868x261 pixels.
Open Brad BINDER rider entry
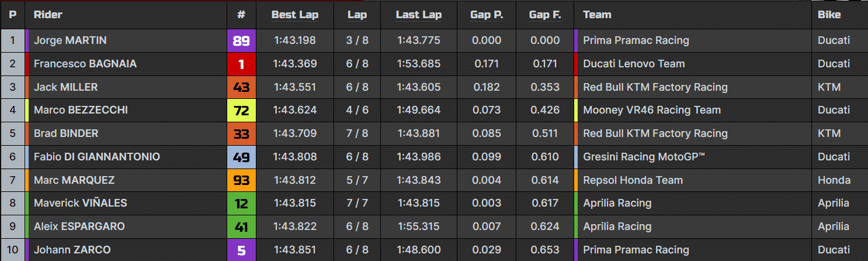pyautogui.click(x=66, y=133)
